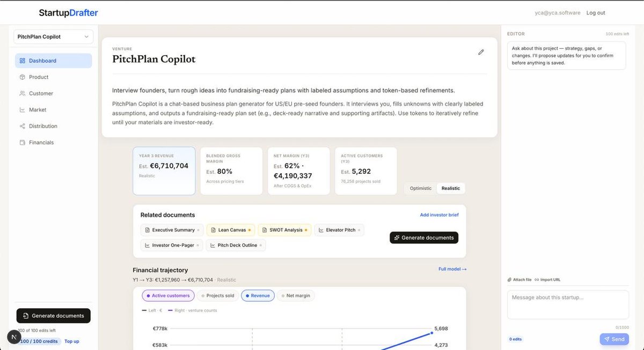Toggle the Projects sold chart series
This screenshot has width=644, height=350.
tap(217, 295)
